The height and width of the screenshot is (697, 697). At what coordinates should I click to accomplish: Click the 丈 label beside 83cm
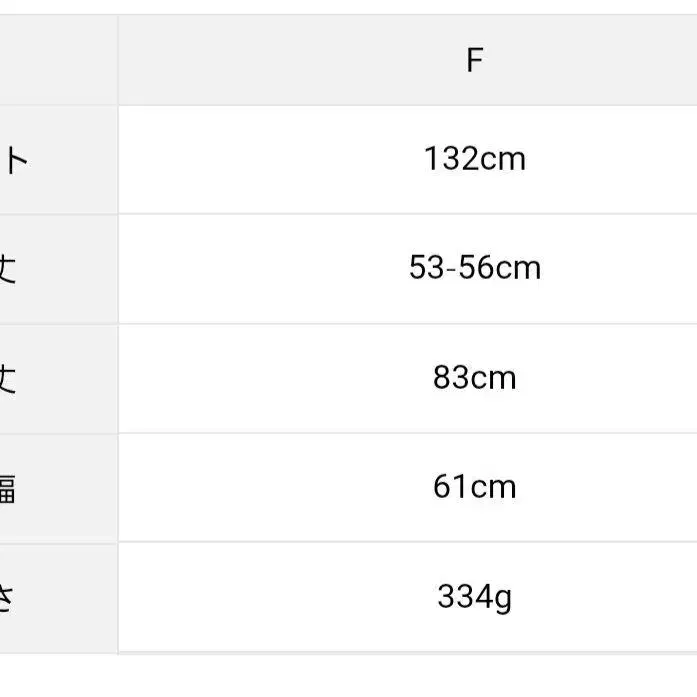pos(8,379)
